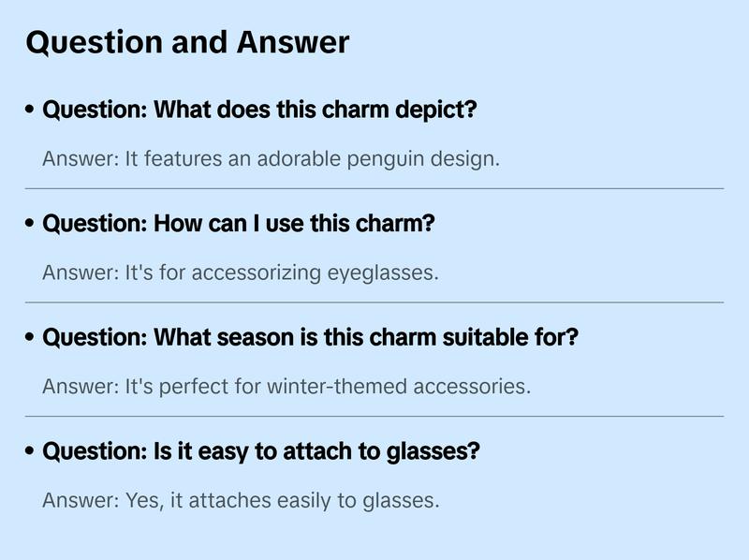Click the divider line below the penguin answer
Viewport: 749px width, 560px height.
(374, 188)
